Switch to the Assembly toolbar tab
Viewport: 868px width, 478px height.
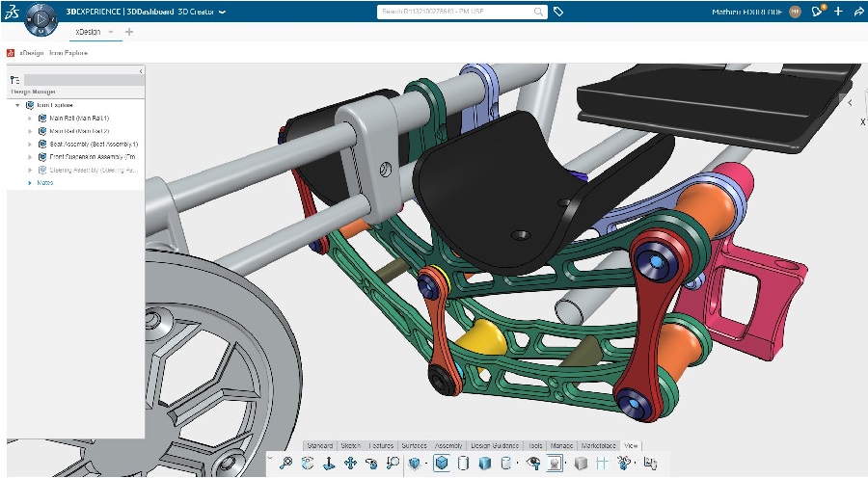coord(448,446)
